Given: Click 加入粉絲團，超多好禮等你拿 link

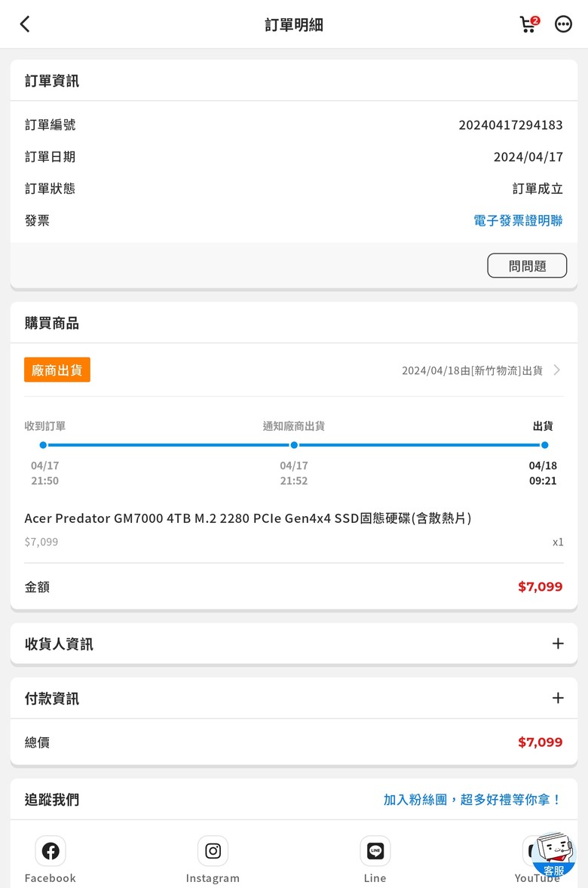Looking at the screenshot, I should (473, 800).
